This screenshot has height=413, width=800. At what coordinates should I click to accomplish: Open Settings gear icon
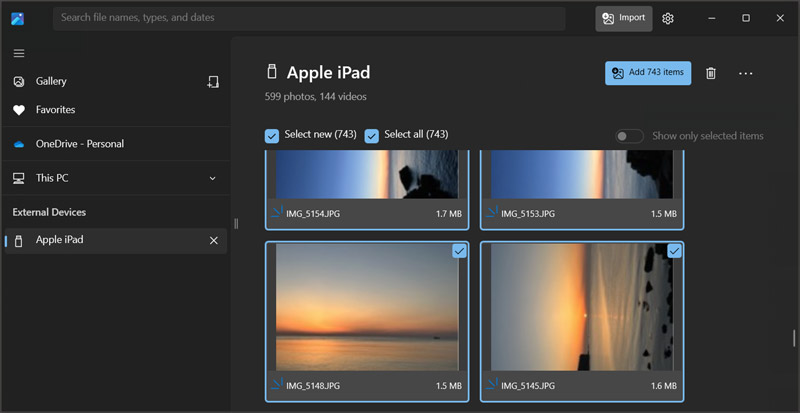[668, 18]
